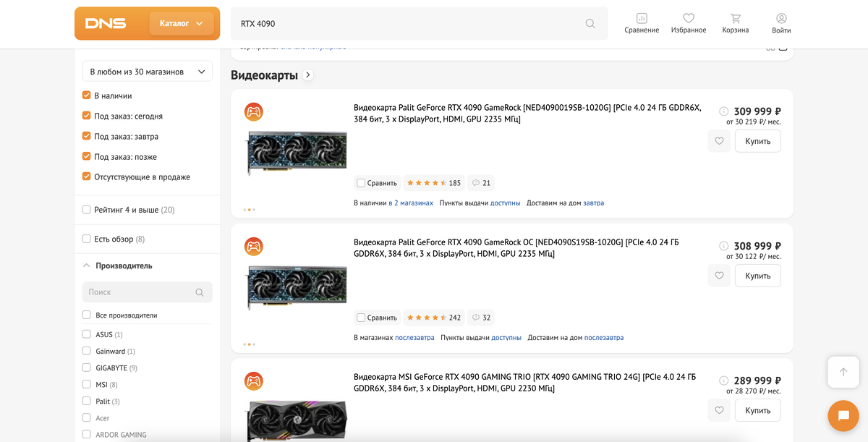This screenshot has width=868, height=442.
Task: Open Palit GameRock OC product image
Action: point(297,288)
